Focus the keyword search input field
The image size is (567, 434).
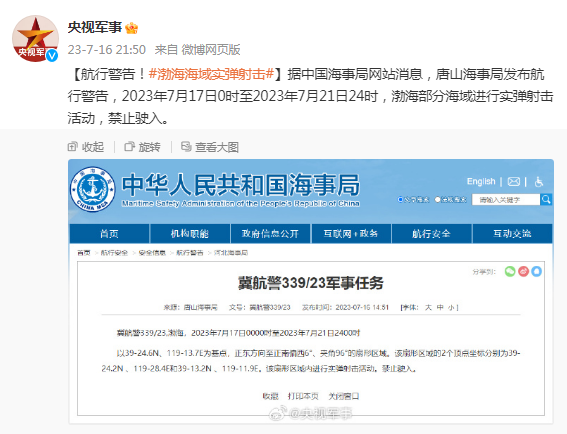[x=506, y=200]
